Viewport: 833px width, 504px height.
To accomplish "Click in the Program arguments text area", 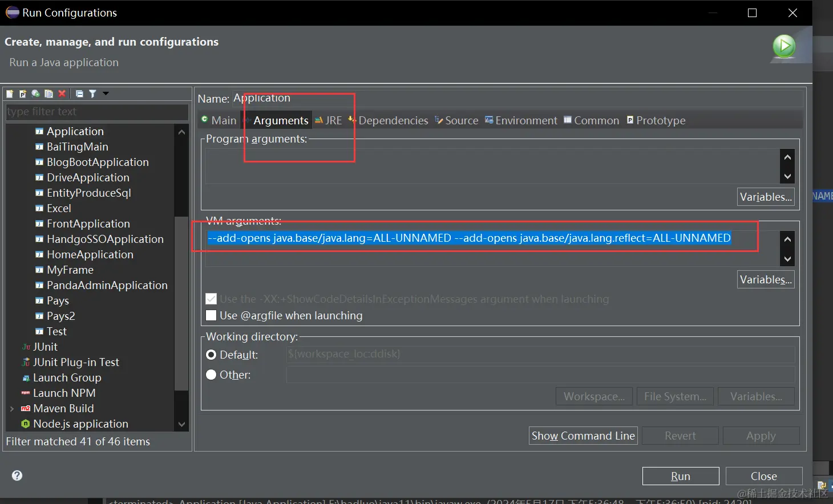I will click(492, 166).
